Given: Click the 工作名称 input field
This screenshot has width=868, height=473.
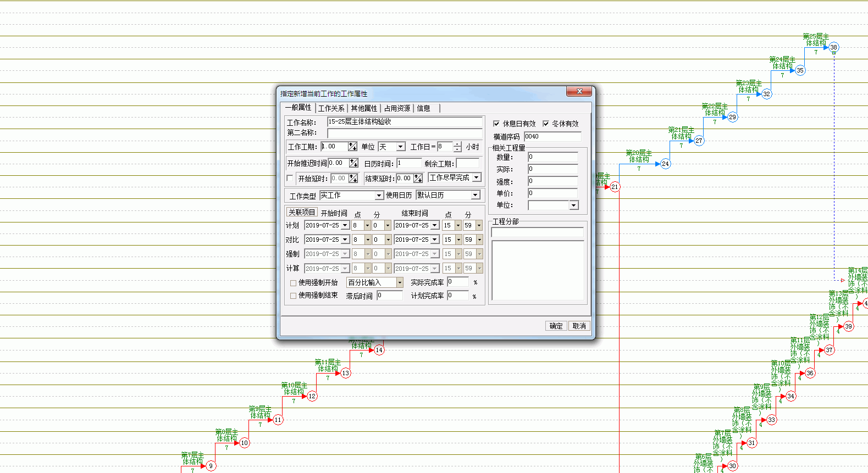Looking at the screenshot, I should (405, 122).
